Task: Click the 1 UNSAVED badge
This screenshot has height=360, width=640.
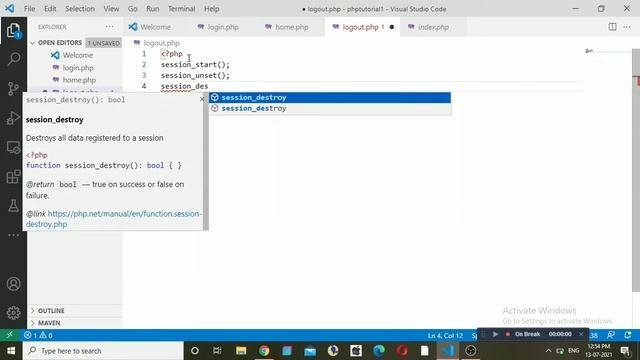Action: point(104,43)
